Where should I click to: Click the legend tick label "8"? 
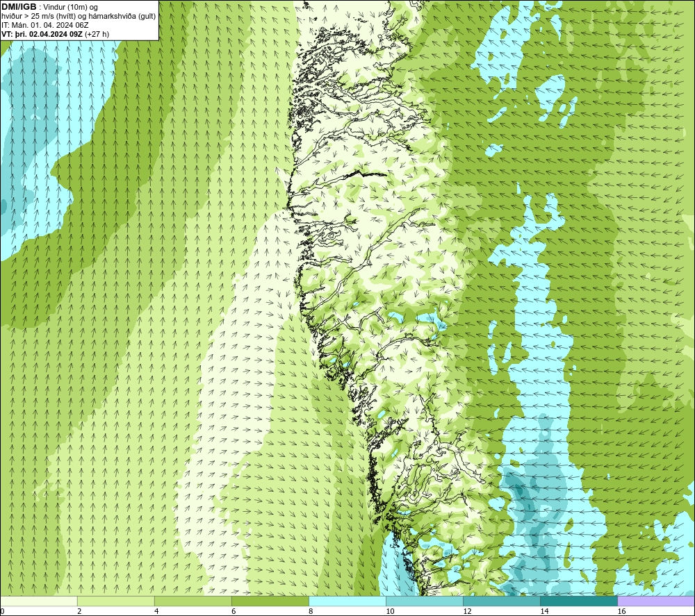(x=311, y=612)
